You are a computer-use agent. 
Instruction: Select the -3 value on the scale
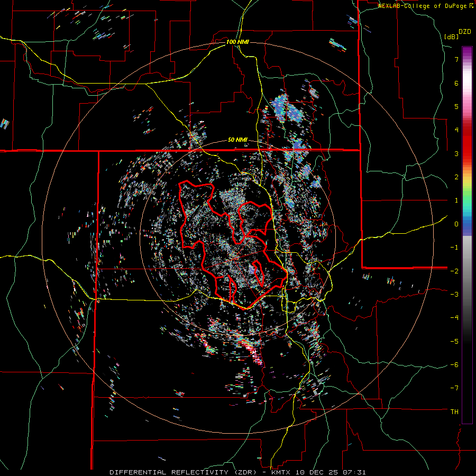click(454, 295)
